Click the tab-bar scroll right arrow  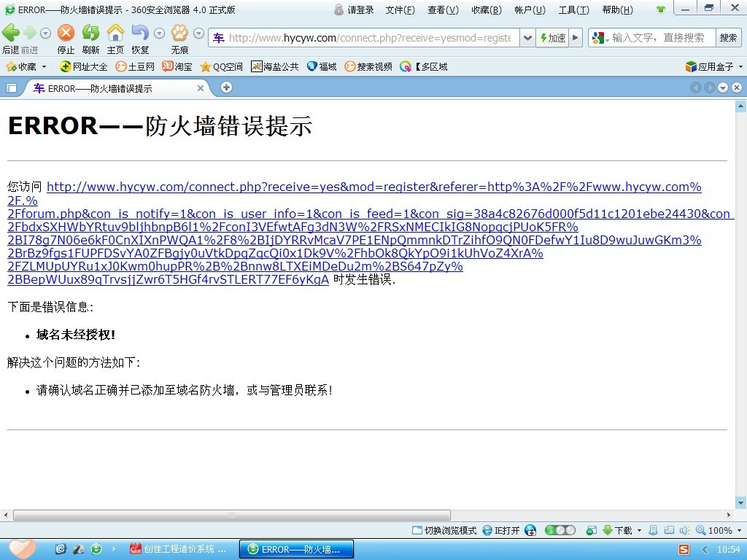point(709,87)
